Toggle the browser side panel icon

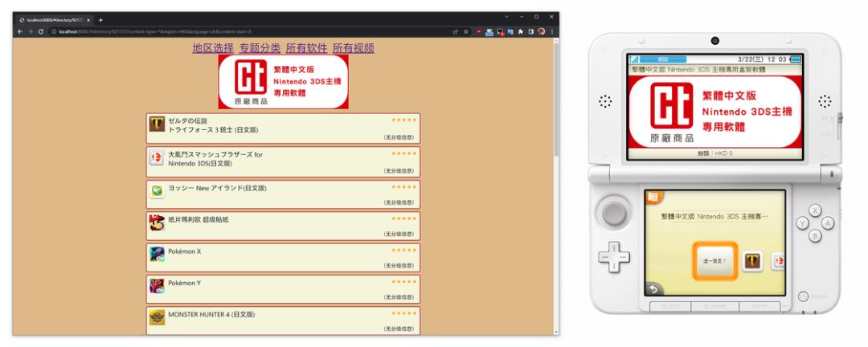click(x=531, y=31)
